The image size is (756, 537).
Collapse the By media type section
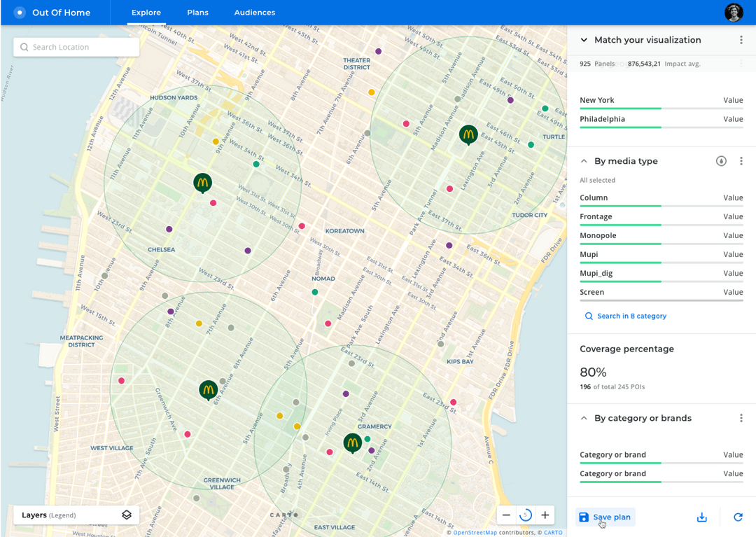[x=583, y=161]
